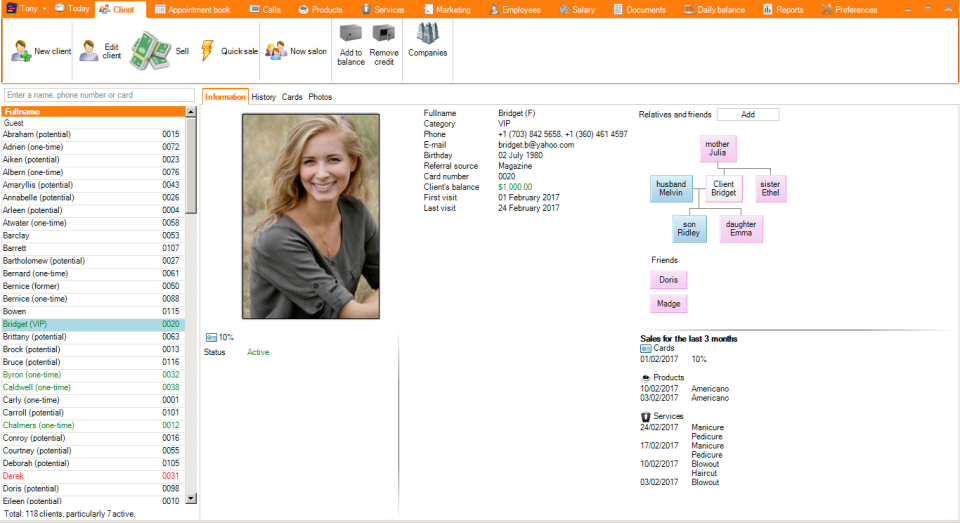Image resolution: width=960 pixels, height=523 pixels.
Task: Open the Services tab
Action: 383,10
